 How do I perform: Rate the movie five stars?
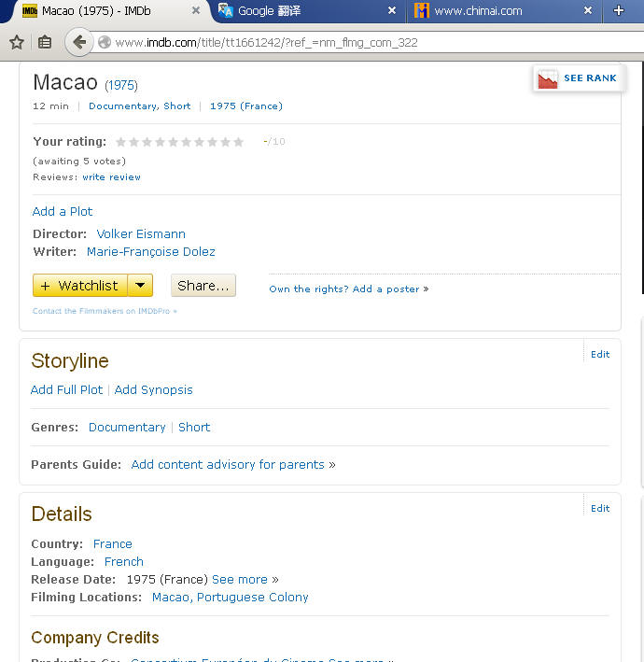pyautogui.click(x=173, y=142)
